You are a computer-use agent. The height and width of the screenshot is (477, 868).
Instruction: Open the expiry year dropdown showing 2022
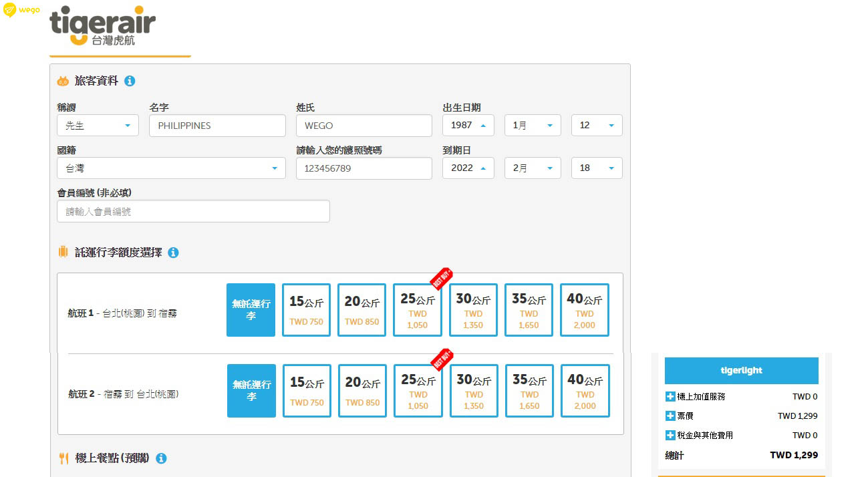tap(468, 168)
